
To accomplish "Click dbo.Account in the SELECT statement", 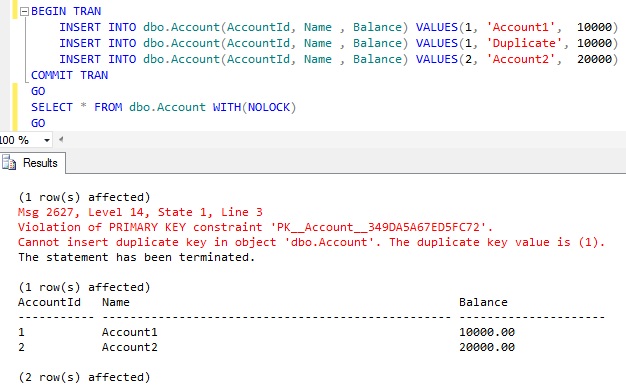I will (x=167, y=107).
